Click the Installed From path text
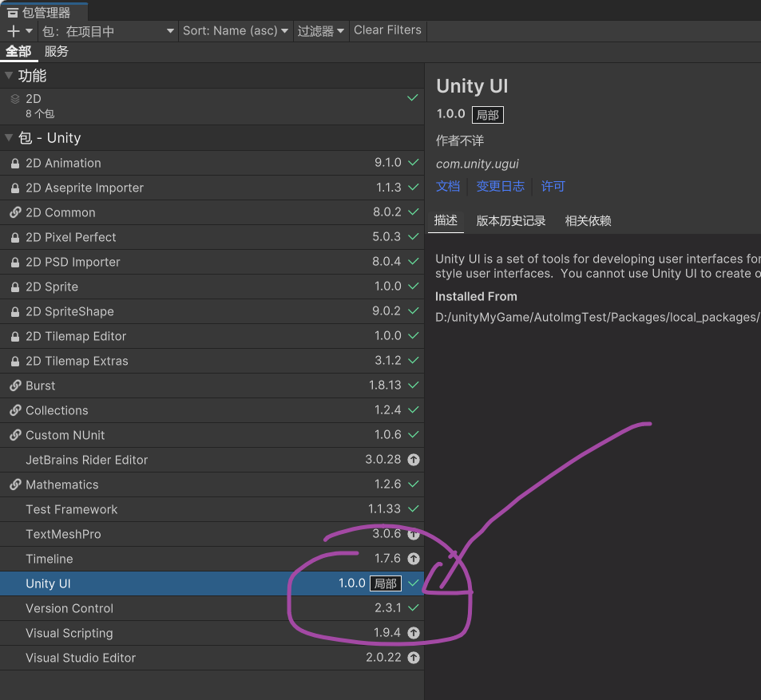This screenshot has width=761, height=700. pyautogui.click(x=598, y=317)
